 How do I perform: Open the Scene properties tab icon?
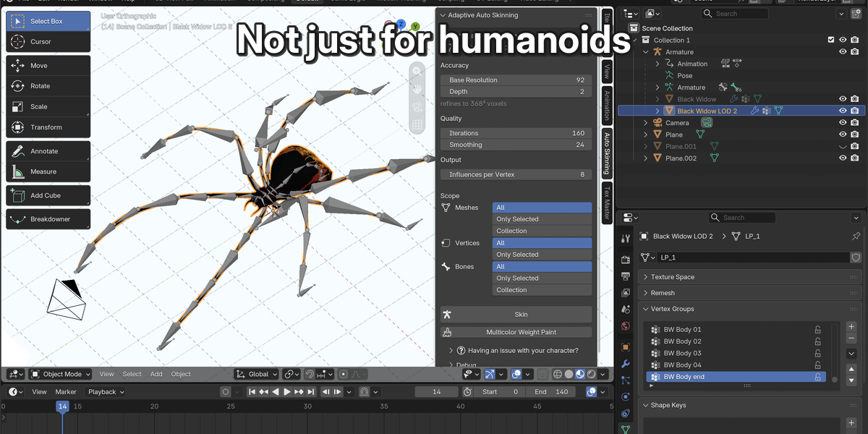(626, 310)
